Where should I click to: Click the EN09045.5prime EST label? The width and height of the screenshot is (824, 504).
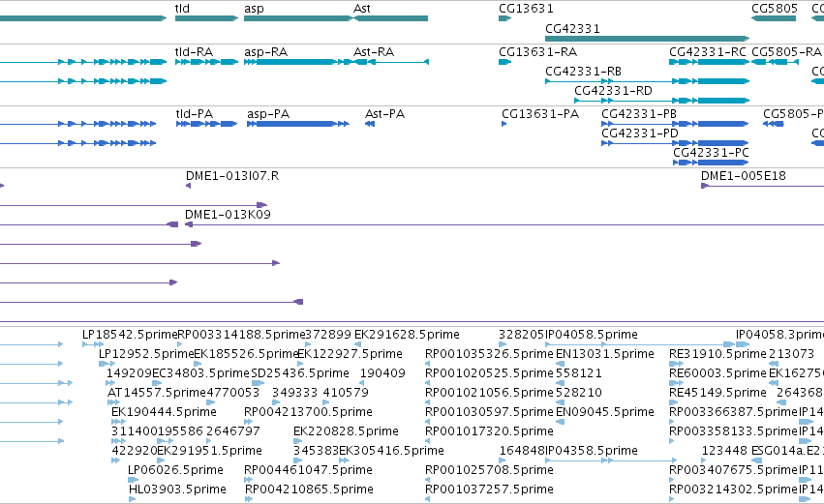tap(605, 412)
